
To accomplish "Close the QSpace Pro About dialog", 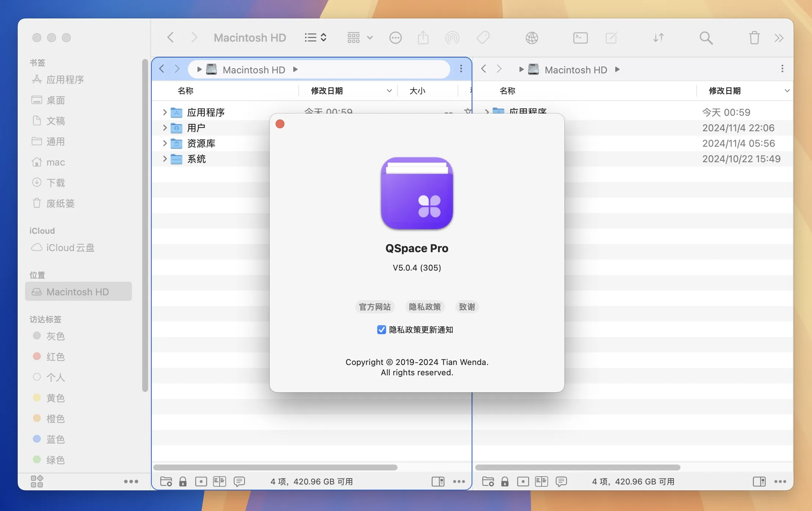I will point(280,124).
